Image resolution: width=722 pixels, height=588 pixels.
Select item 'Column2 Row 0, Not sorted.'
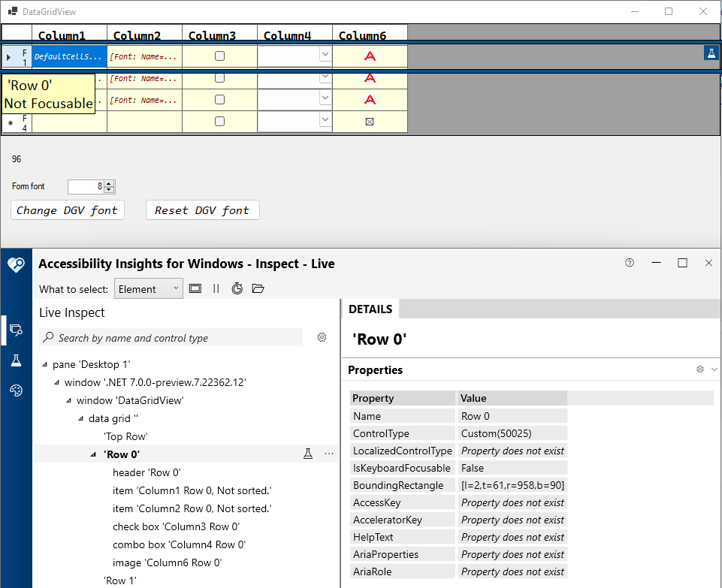(x=192, y=508)
